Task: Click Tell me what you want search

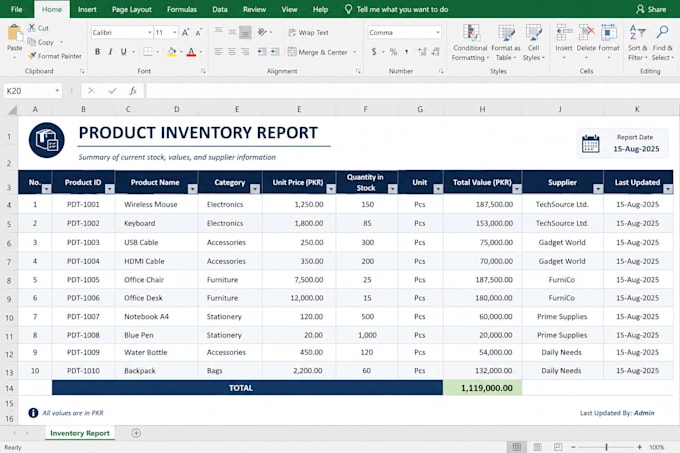Action: click(x=397, y=9)
